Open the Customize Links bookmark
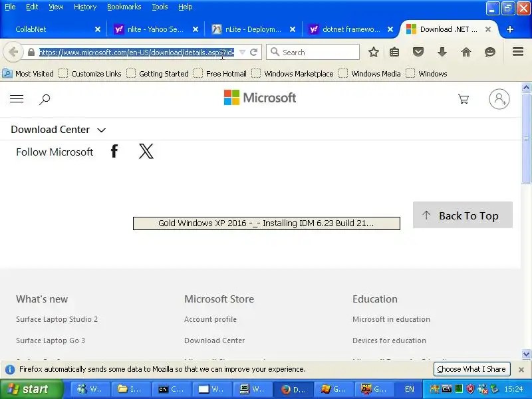Image resolution: width=532 pixels, height=399 pixels. tap(90, 74)
